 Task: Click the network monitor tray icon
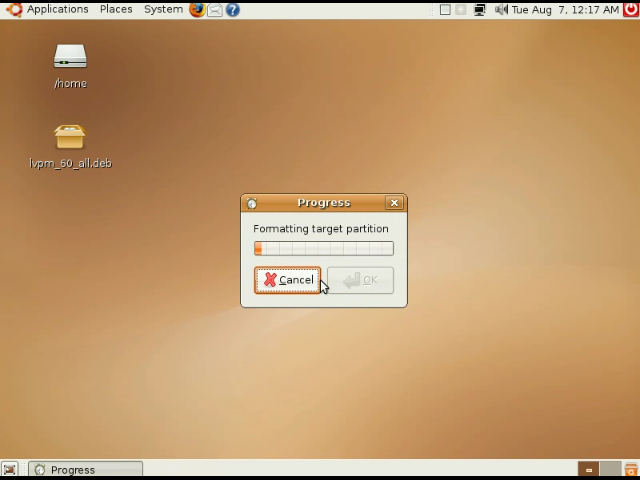(x=480, y=10)
